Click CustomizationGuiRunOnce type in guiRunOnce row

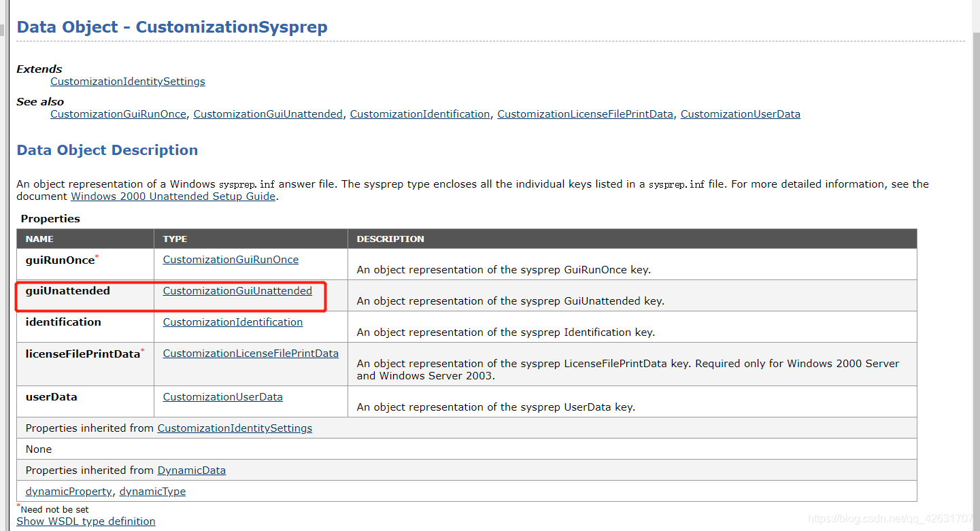(x=231, y=260)
